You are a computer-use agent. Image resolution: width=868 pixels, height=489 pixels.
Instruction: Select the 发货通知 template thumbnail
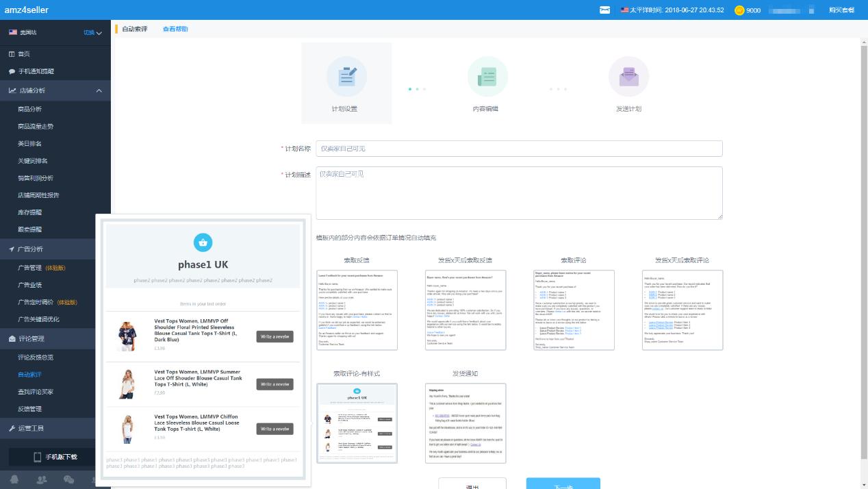coord(465,423)
